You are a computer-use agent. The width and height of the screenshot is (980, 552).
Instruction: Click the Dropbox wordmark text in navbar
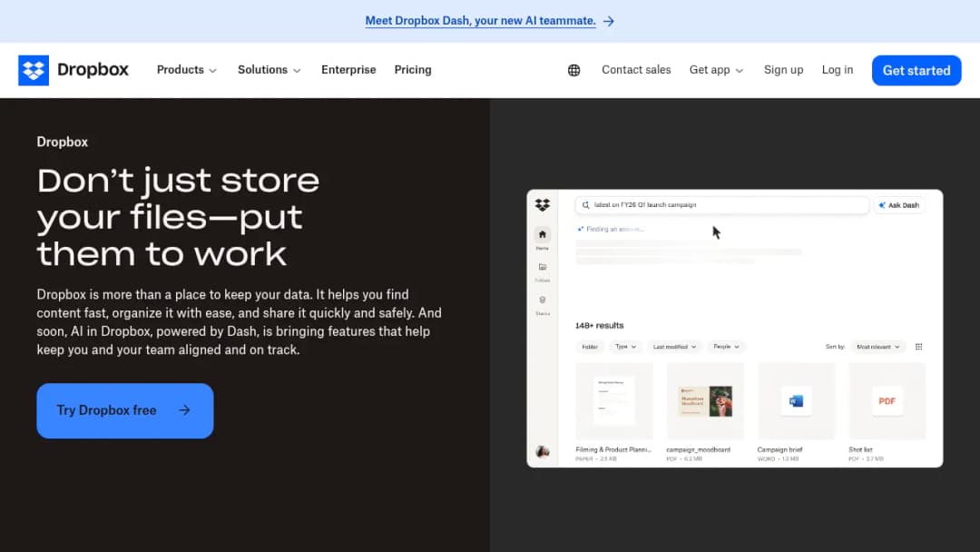93,69
